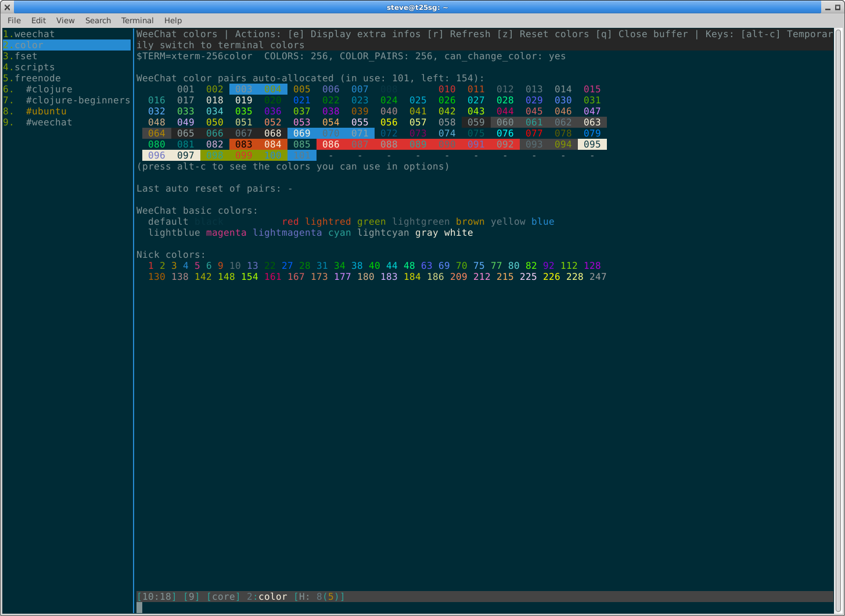The image size is (845, 616).
Task: Click color pair 043 in yellow
Action: pyautogui.click(x=476, y=111)
